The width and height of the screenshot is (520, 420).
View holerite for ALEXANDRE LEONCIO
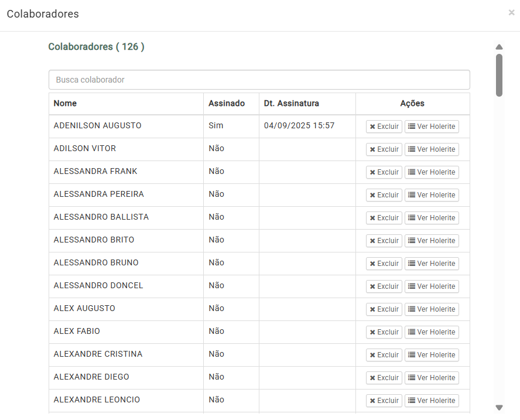coord(432,401)
